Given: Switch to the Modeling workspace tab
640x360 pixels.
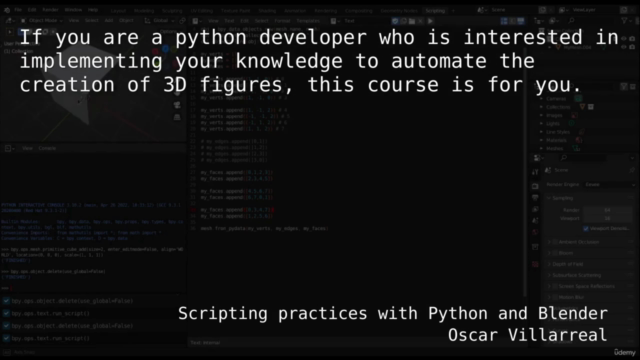Looking at the screenshot, I should pyautogui.click(x=144, y=11).
